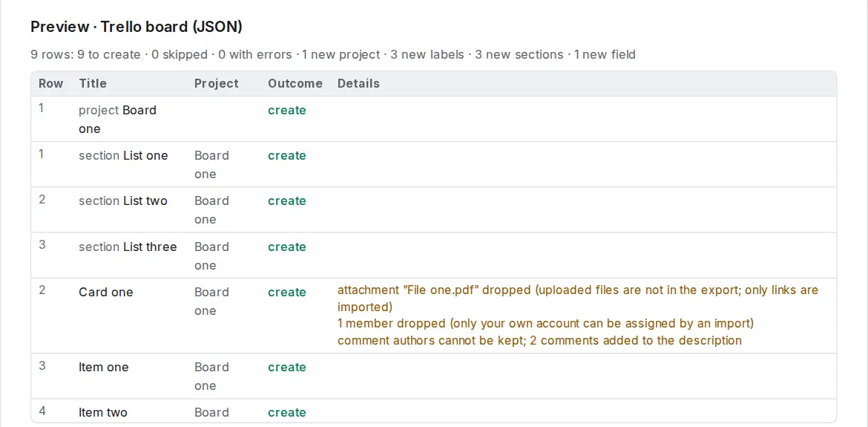Viewport: 868px width, 427px height.
Task: Click the create outcome for List two
Action: point(287,201)
